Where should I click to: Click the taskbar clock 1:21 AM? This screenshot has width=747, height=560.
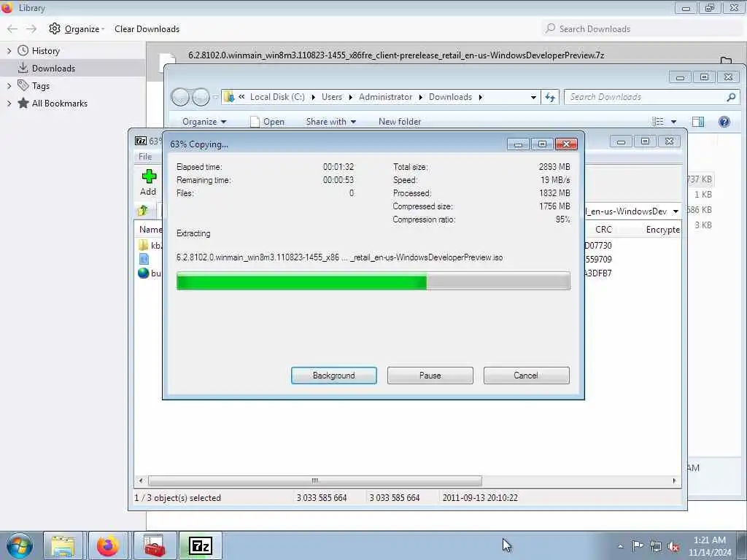click(x=709, y=540)
